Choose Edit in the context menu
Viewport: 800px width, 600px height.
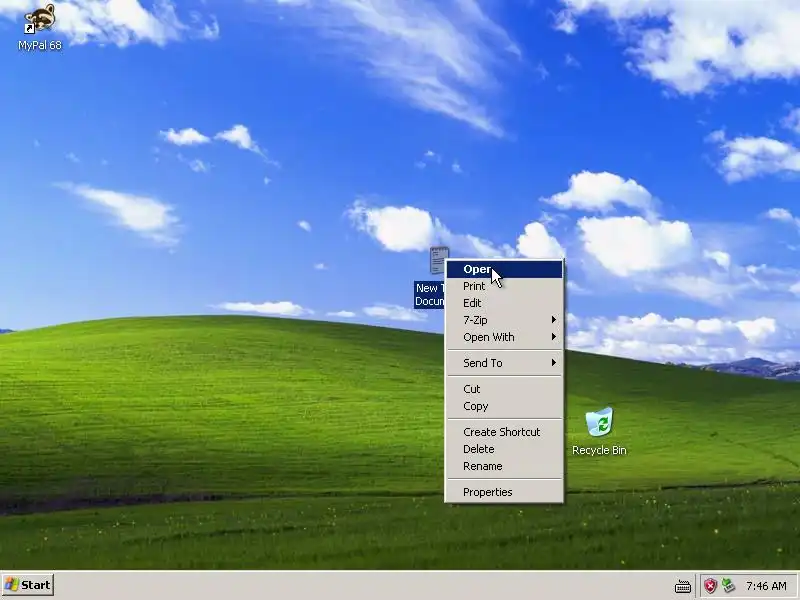coord(505,303)
